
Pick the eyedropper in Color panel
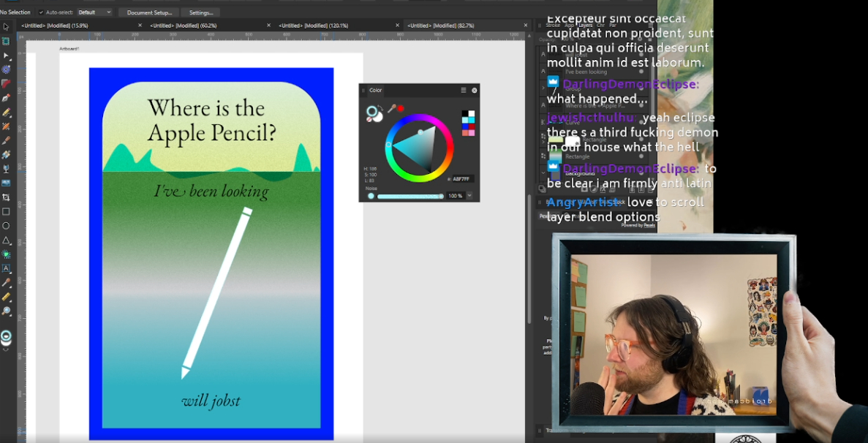coord(392,109)
